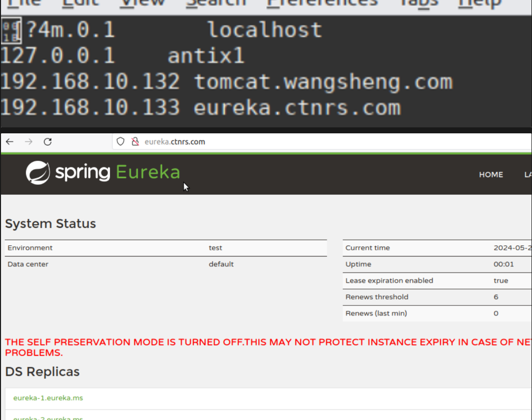Click the red self preservation warning
The height and width of the screenshot is (420, 532).
pyautogui.click(x=268, y=347)
